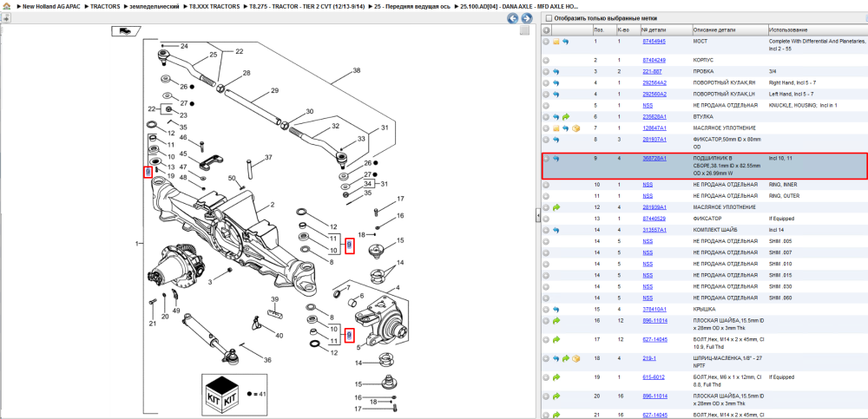Viewport: 868px width, 419px height.
Task: Click blue arrow icon in row 281937A1
Action: [x=556, y=140]
